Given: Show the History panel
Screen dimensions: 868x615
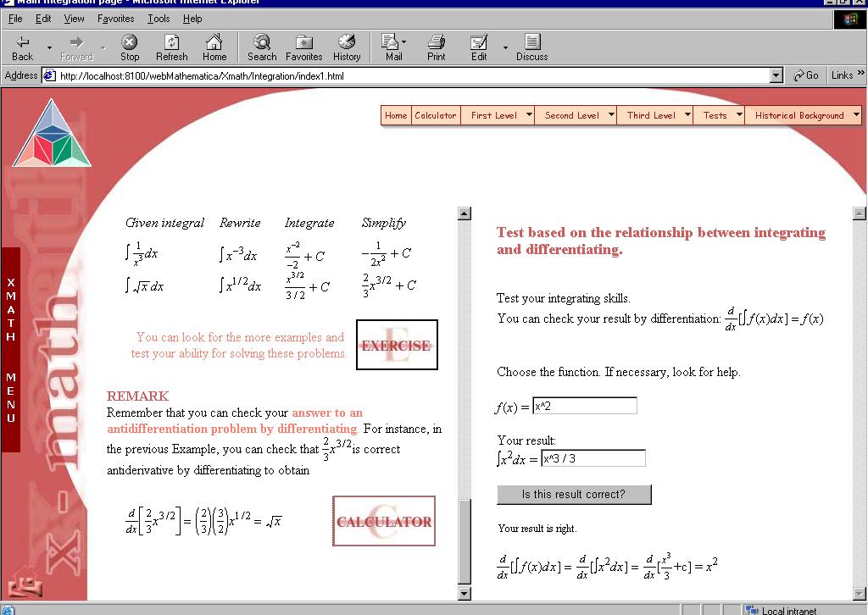Looking at the screenshot, I should click(x=347, y=47).
